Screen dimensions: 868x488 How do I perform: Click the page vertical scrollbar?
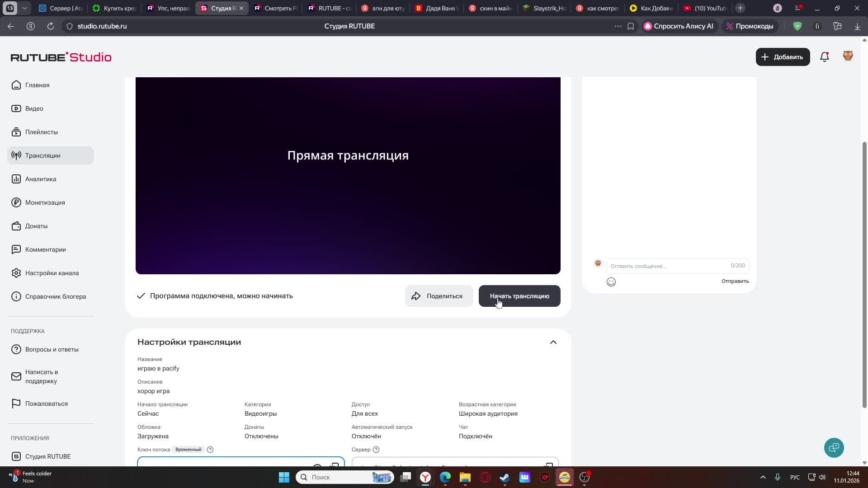pyautogui.click(x=864, y=271)
